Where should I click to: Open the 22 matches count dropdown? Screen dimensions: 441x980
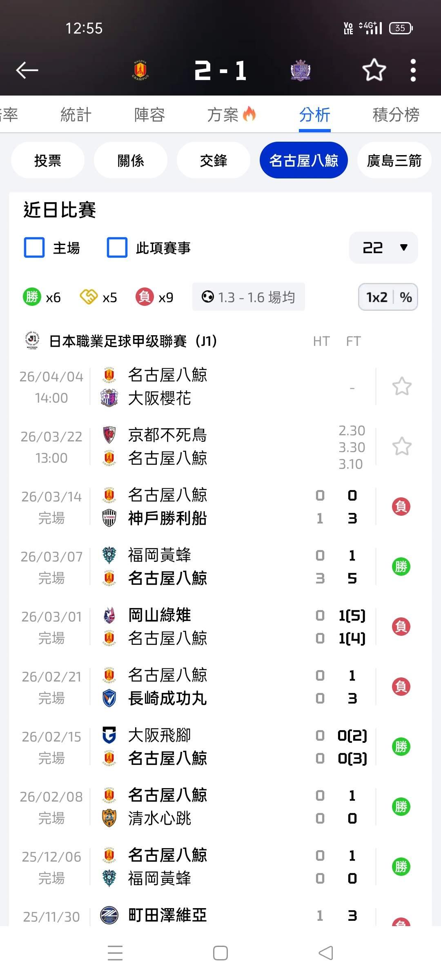[383, 247]
